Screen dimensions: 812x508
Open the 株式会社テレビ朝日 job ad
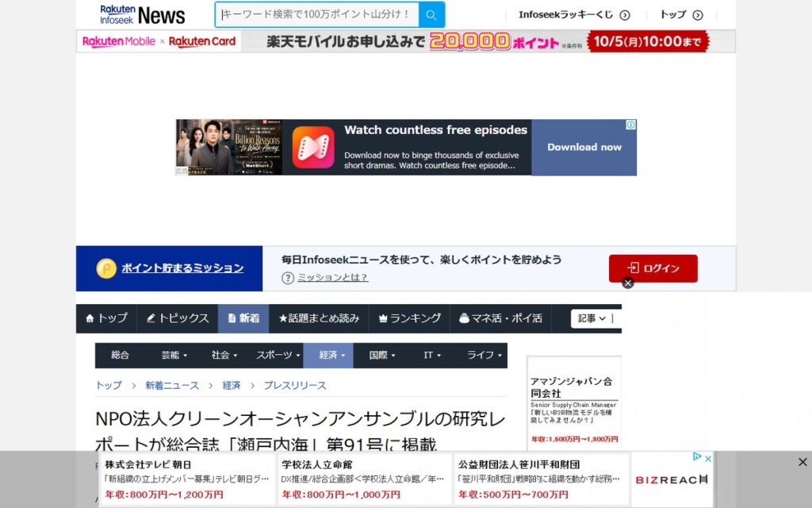click(187, 479)
